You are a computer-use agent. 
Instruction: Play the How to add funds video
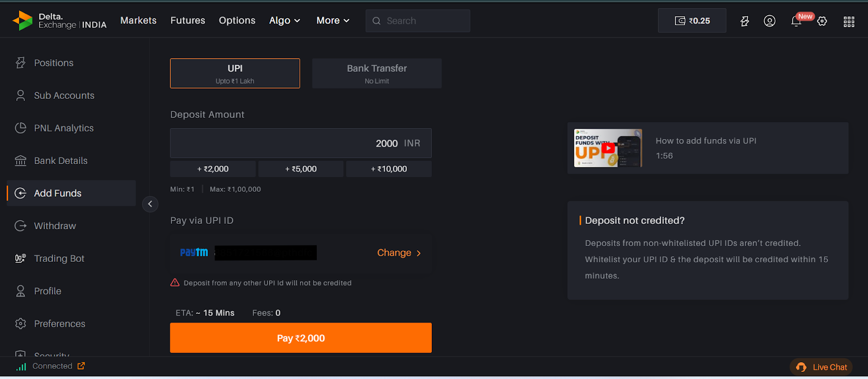pos(608,148)
